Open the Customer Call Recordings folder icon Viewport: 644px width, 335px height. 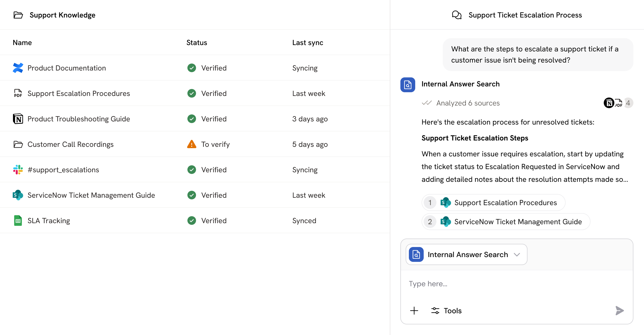tap(17, 144)
